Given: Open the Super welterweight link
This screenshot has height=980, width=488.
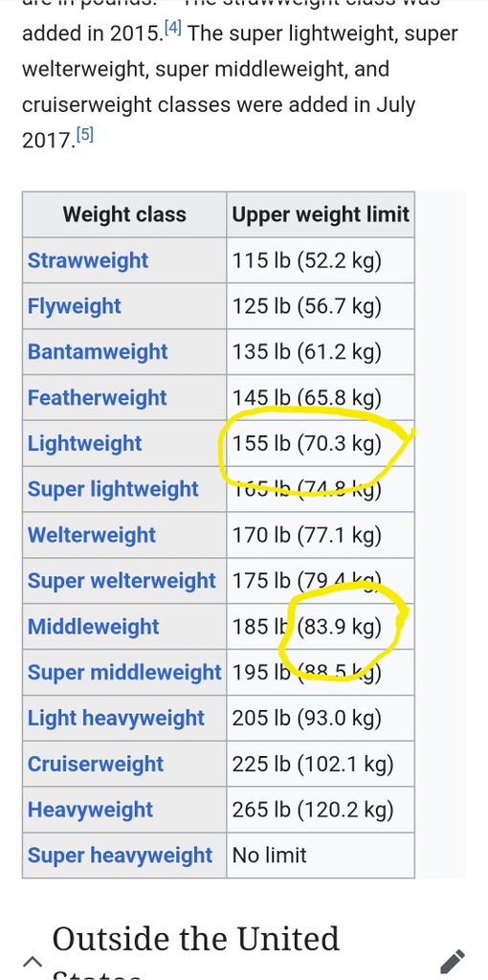Looking at the screenshot, I should coord(122,581).
